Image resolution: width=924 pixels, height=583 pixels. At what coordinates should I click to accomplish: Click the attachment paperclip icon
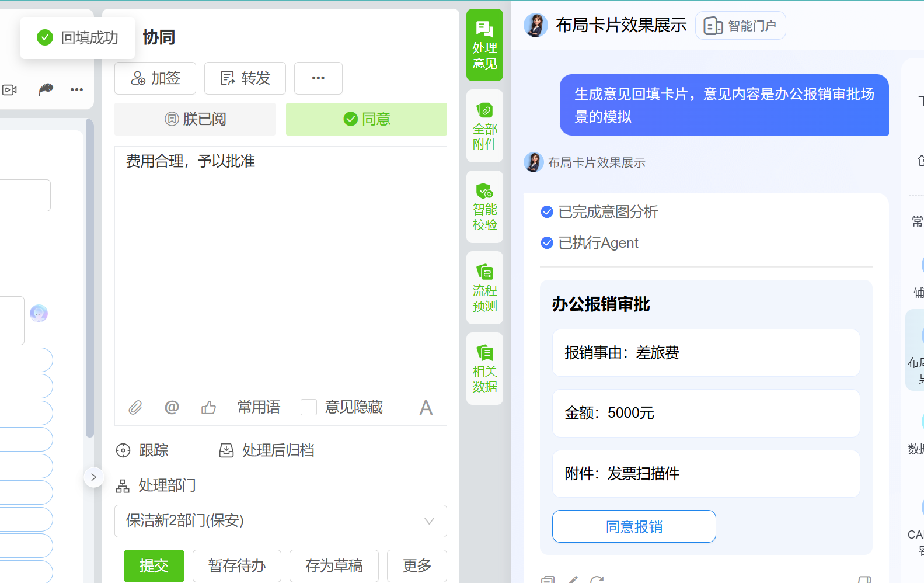[x=135, y=407]
